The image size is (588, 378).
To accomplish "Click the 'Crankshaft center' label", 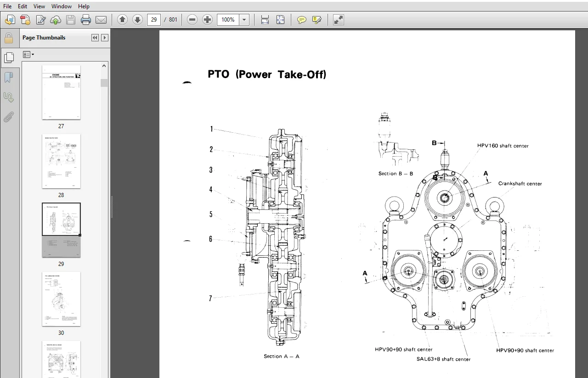I will click(x=520, y=184).
